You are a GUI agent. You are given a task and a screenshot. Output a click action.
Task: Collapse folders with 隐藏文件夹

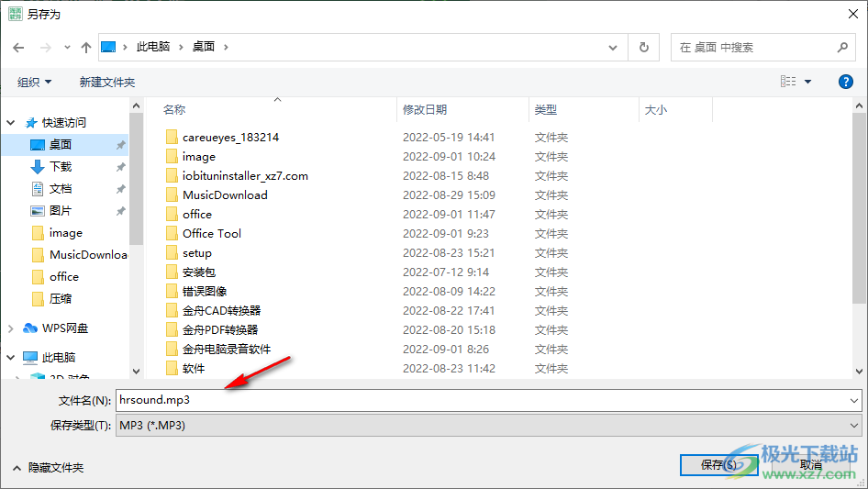click(x=48, y=468)
